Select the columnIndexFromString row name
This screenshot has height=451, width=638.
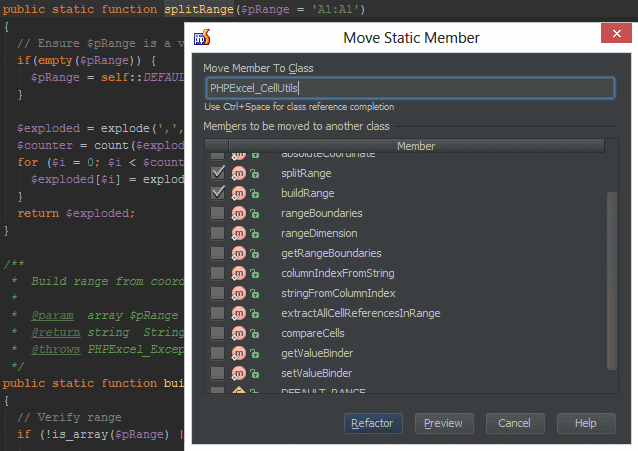(338, 274)
